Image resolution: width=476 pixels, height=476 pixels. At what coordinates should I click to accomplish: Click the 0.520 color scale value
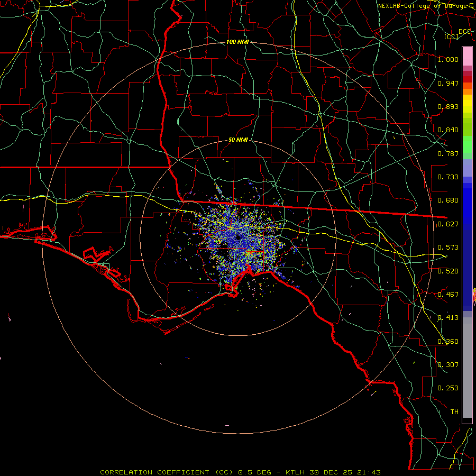pyautogui.click(x=448, y=271)
